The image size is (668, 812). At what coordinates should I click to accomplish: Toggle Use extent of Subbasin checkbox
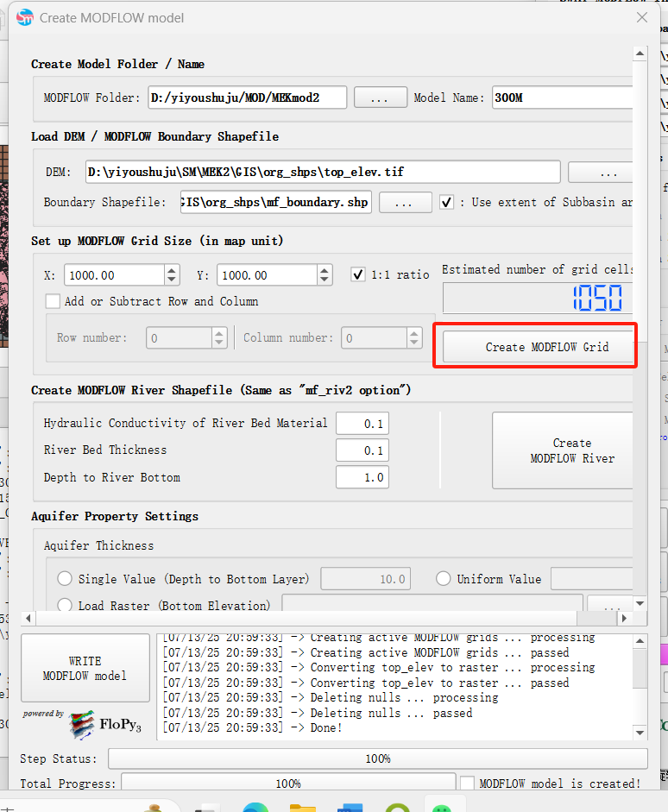(447, 202)
